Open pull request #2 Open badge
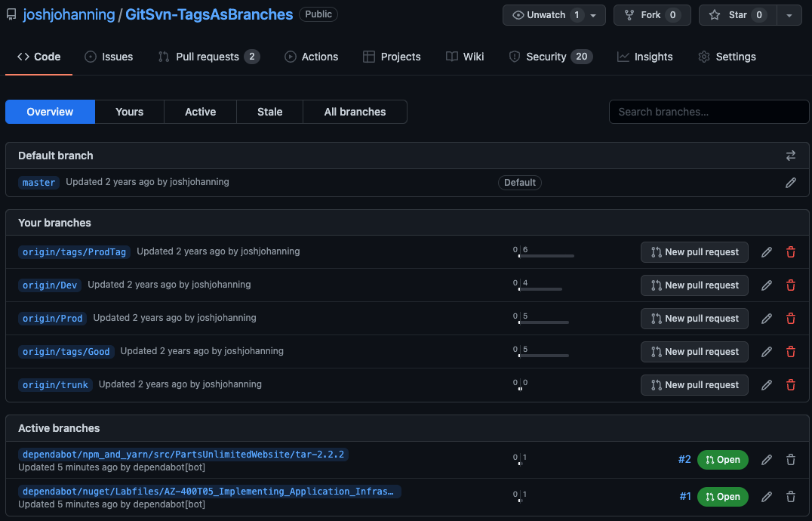This screenshot has width=812, height=521. 722,459
